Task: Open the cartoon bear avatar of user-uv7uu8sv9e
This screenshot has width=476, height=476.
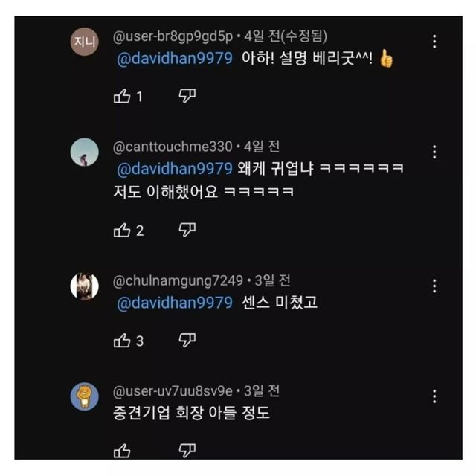Action: [84, 396]
